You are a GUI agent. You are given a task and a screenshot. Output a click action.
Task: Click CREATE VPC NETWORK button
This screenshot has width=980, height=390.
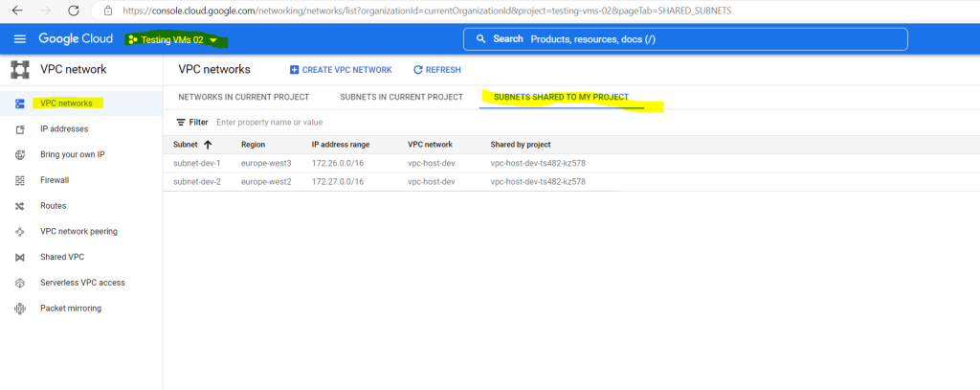point(341,70)
